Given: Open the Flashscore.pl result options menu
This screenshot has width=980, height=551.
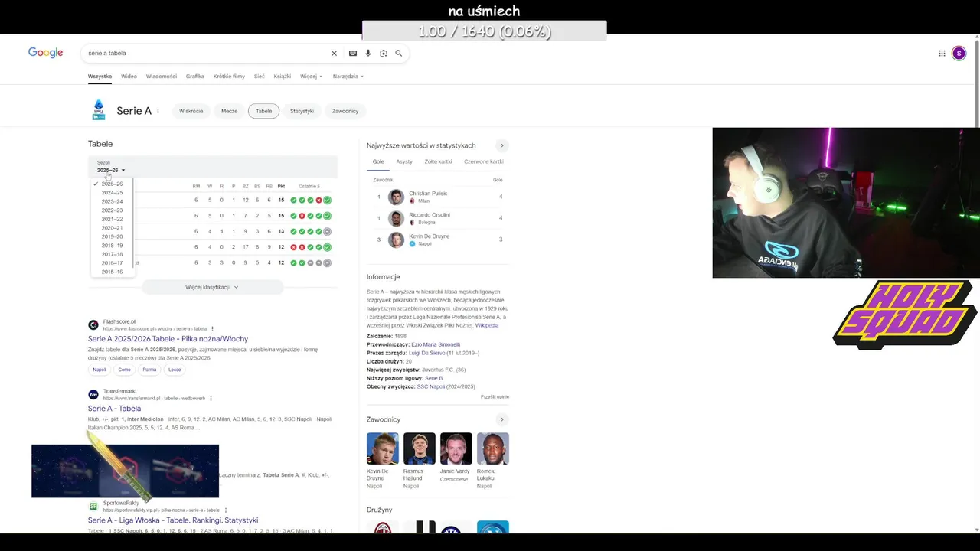Looking at the screenshot, I should click(212, 328).
